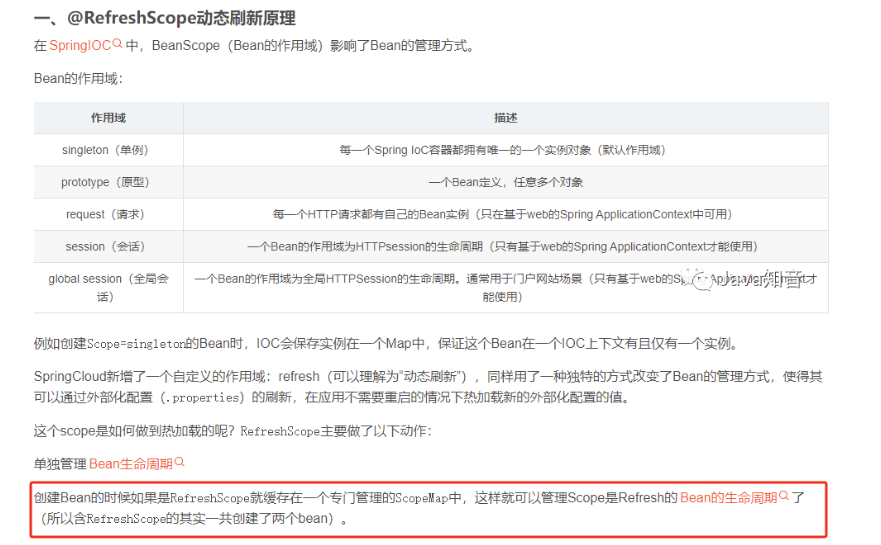Image resolution: width=881 pixels, height=545 pixels.
Task: Click description 每一个Spring IoC容器 for singleton
Action: pos(506,150)
